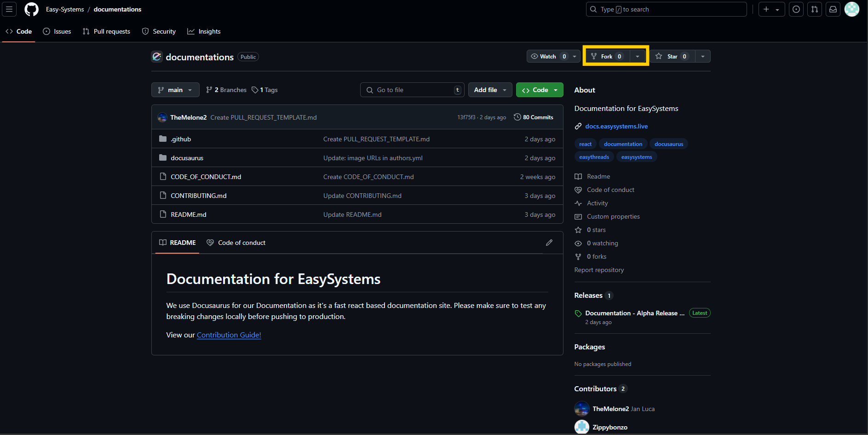Open your notifications inbox
This screenshot has width=868, height=435.
[833, 9]
